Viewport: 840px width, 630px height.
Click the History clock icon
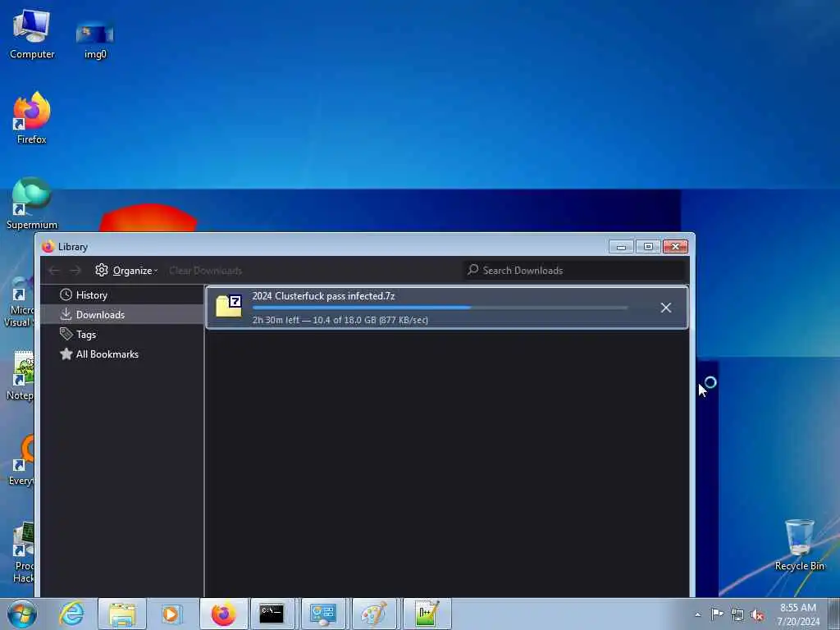(66, 294)
